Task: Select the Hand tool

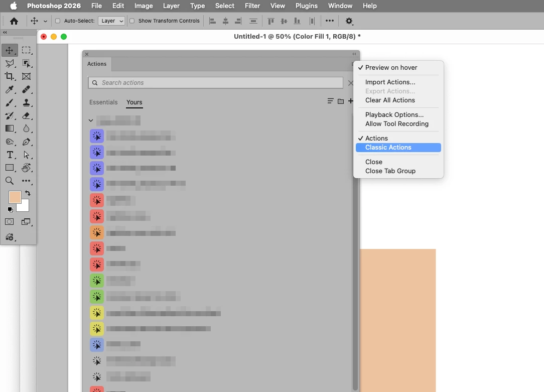Action: (27, 168)
